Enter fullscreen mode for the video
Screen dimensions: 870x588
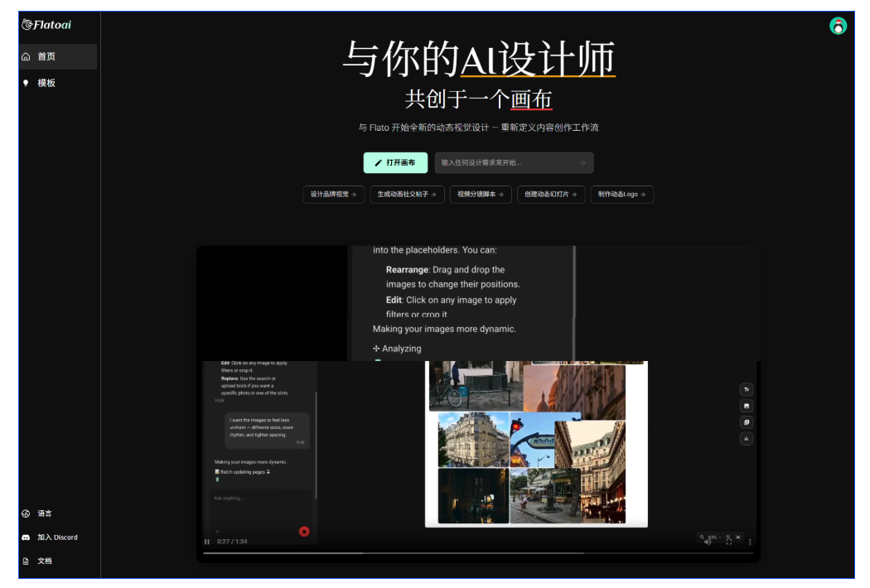pos(729,542)
